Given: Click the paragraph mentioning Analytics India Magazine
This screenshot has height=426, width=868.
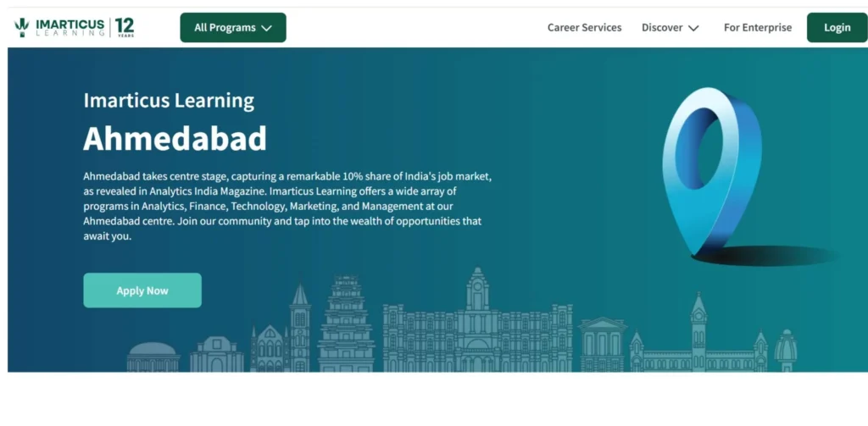Looking at the screenshot, I should point(287,206).
